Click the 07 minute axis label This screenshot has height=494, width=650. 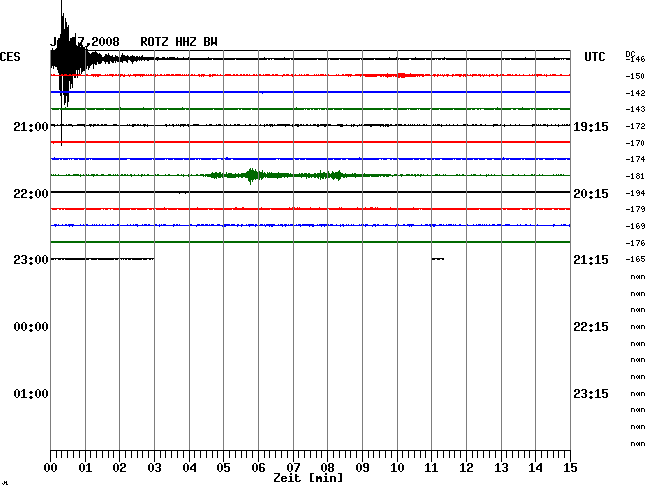[x=293, y=468]
